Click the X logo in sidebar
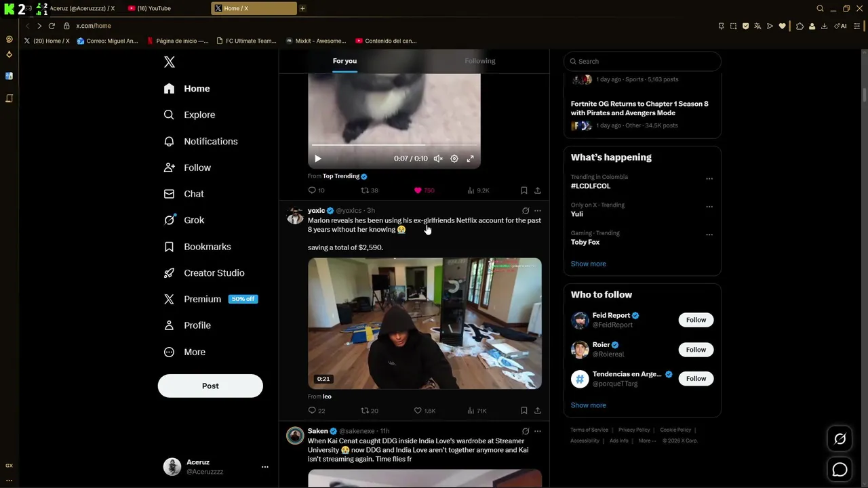 click(x=170, y=62)
